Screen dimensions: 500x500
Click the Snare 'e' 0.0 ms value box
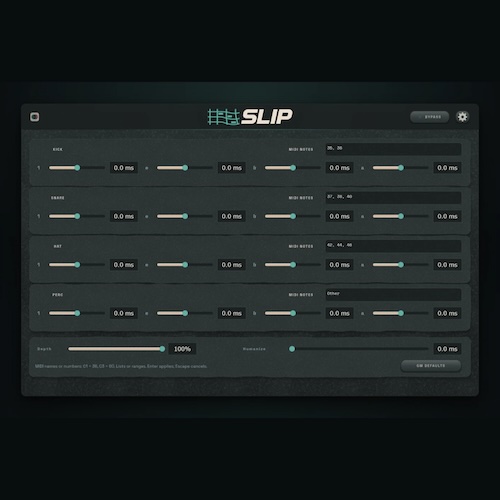(232, 216)
